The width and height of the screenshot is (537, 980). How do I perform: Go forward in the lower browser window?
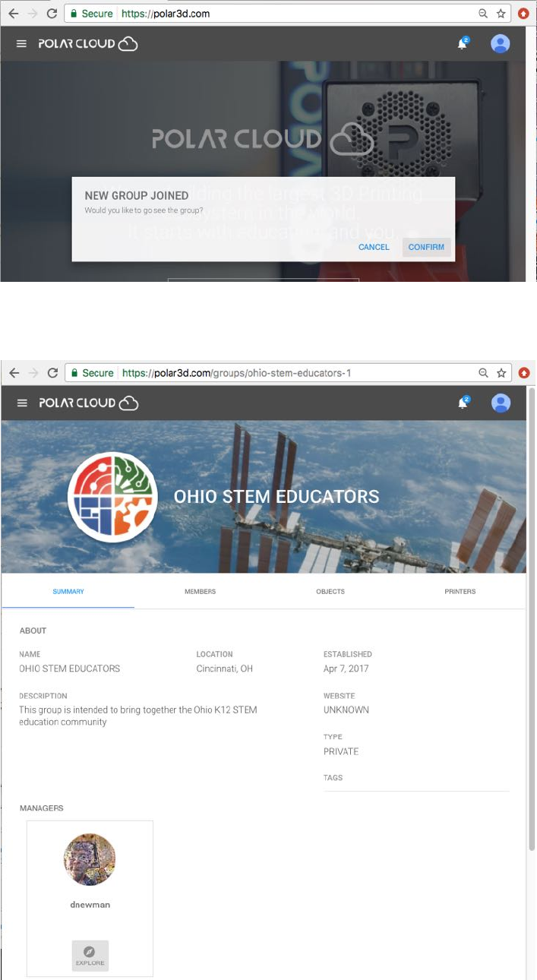[x=32, y=373]
